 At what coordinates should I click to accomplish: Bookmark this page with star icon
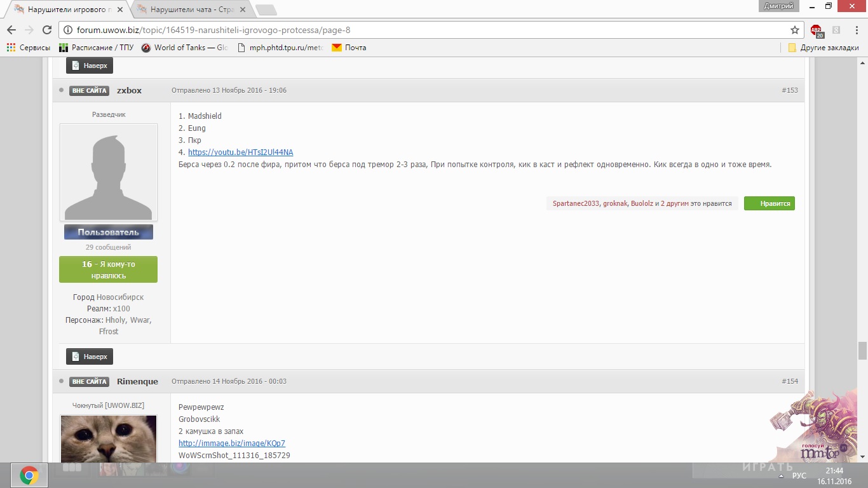(794, 30)
